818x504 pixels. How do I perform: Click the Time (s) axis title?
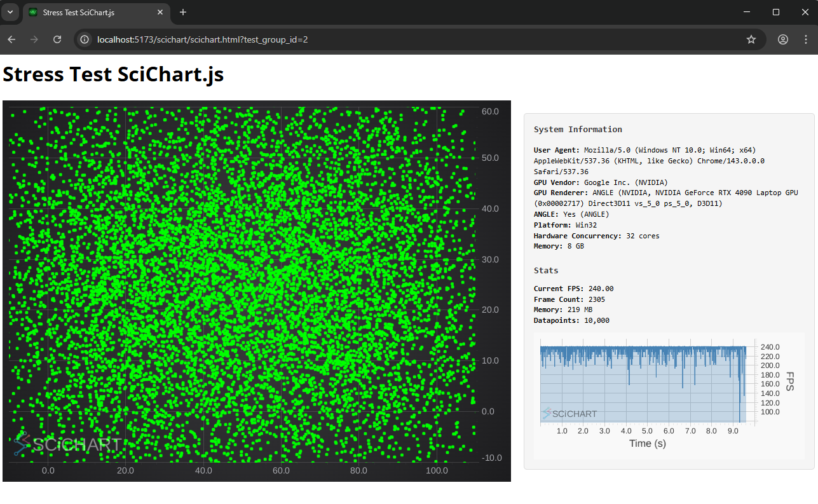click(x=647, y=444)
